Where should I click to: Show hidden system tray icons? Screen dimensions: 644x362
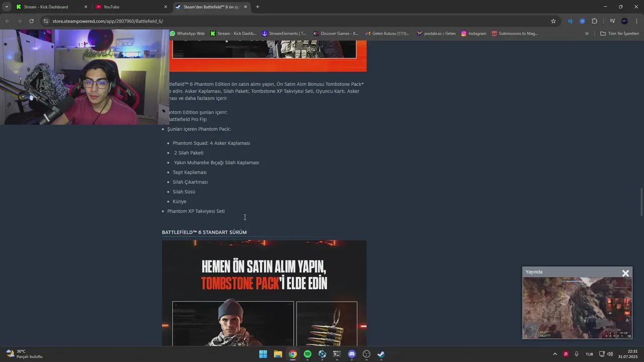pos(555,354)
